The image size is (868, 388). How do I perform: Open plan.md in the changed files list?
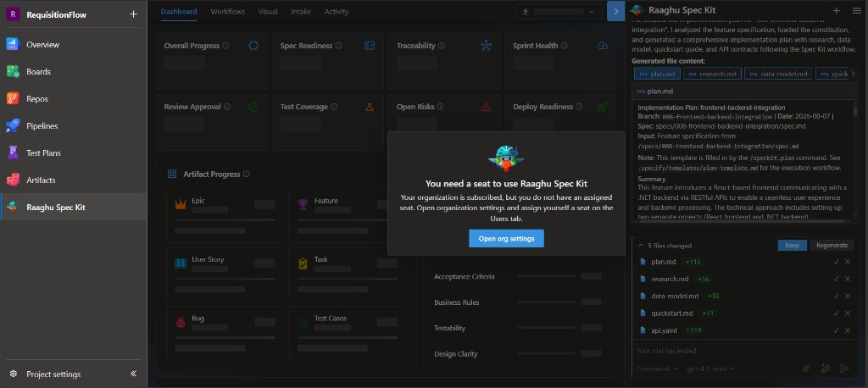663,262
